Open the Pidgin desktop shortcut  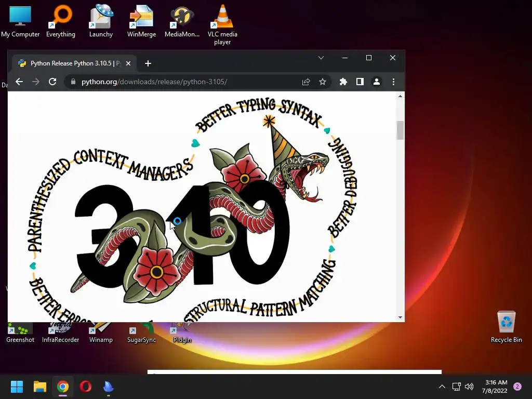tap(182, 333)
